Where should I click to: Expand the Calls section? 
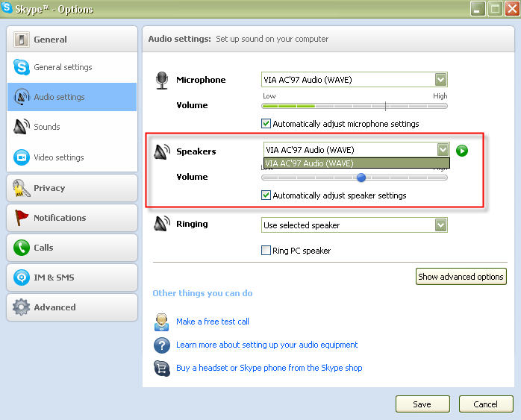[x=72, y=248]
